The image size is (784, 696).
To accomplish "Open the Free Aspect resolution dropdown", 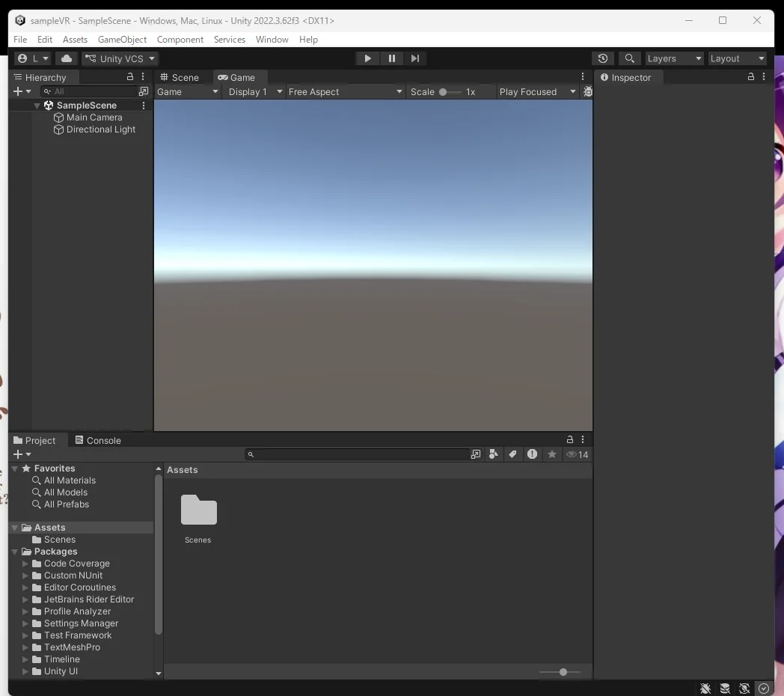I will pos(345,92).
